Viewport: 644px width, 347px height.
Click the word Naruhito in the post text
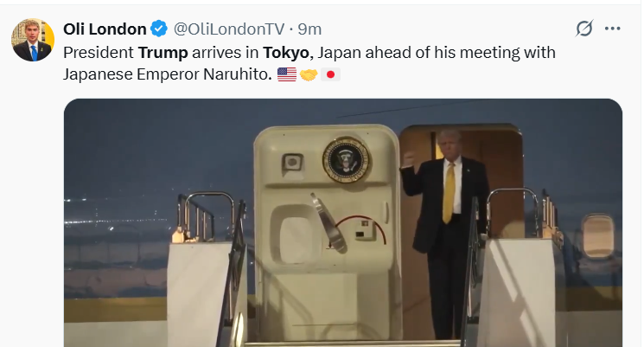click(x=238, y=74)
